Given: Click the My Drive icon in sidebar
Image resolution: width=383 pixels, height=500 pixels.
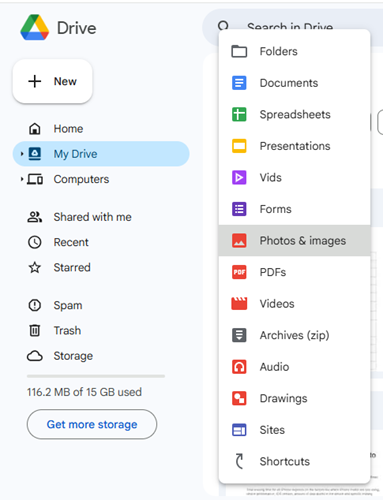Looking at the screenshot, I should 35,154.
